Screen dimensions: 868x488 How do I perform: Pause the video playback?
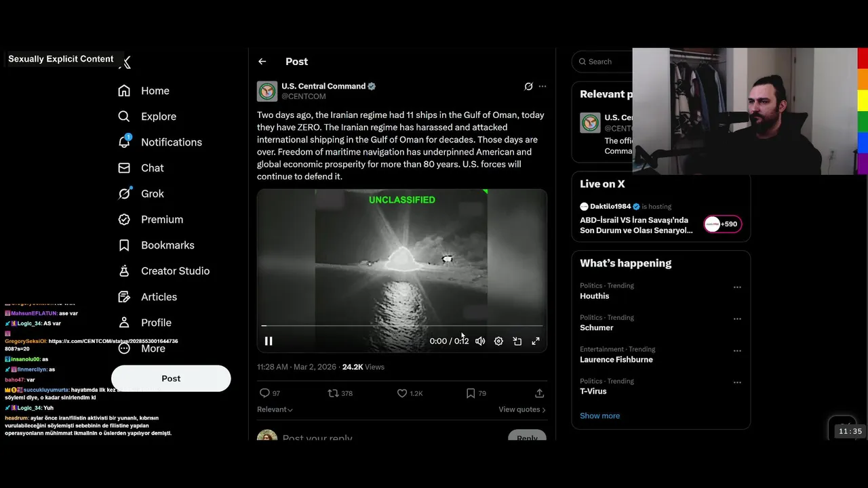[x=269, y=341]
